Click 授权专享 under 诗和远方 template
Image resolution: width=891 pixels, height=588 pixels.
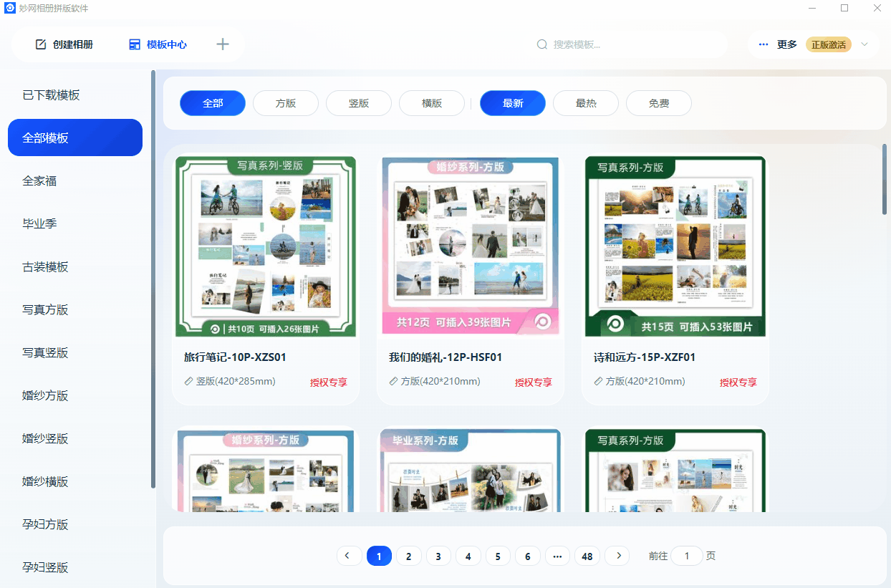click(x=738, y=382)
